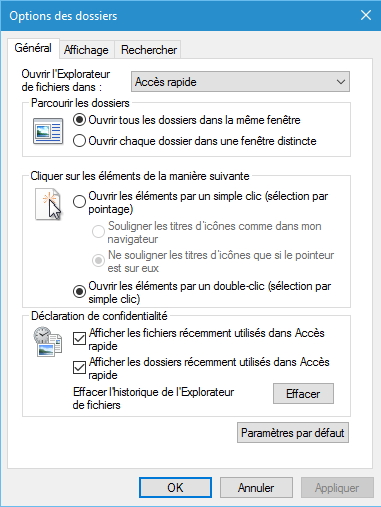Image resolution: width=381 pixels, height=507 pixels.
Task: Click the Effacer button
Action: click(x=303, y=394)
